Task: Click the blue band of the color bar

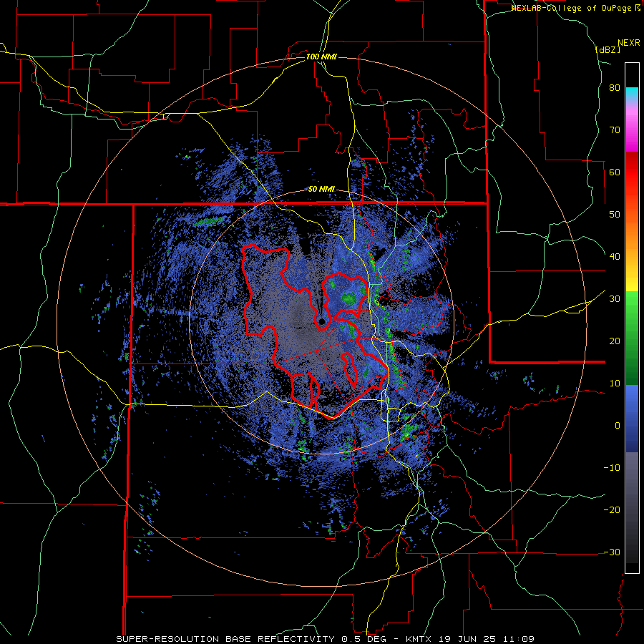Action: 632,418
